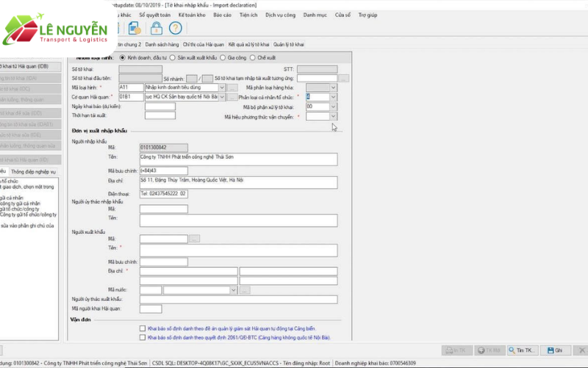
Task: Click the Mã loại hình code field A11
Action: pos(131,88)
